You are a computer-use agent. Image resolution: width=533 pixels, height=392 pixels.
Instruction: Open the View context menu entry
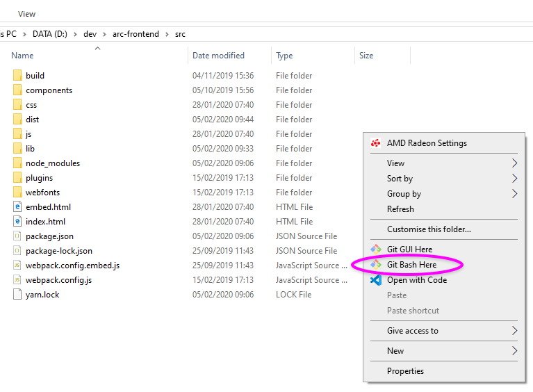point(444,163)
